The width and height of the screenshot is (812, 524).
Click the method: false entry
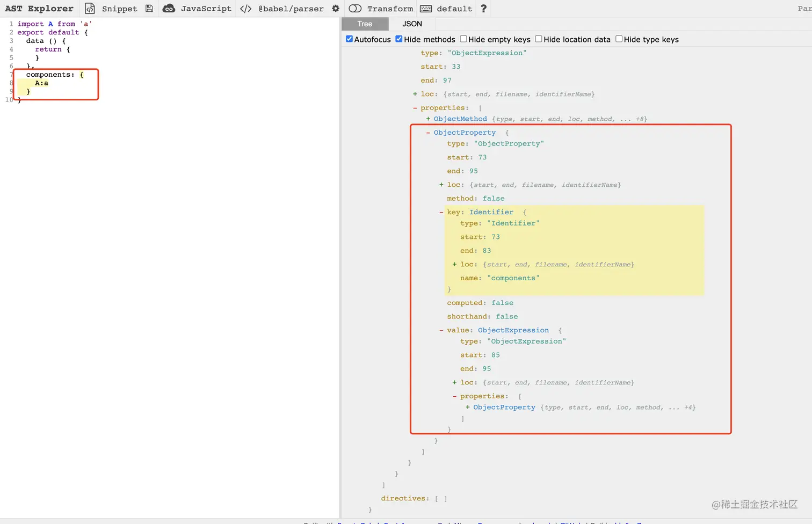[x=475, y=199]
